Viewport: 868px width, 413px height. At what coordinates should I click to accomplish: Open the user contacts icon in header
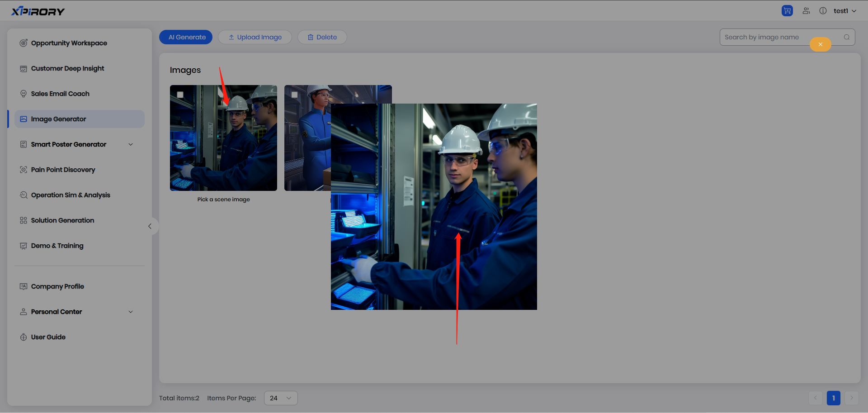[806, 11]
